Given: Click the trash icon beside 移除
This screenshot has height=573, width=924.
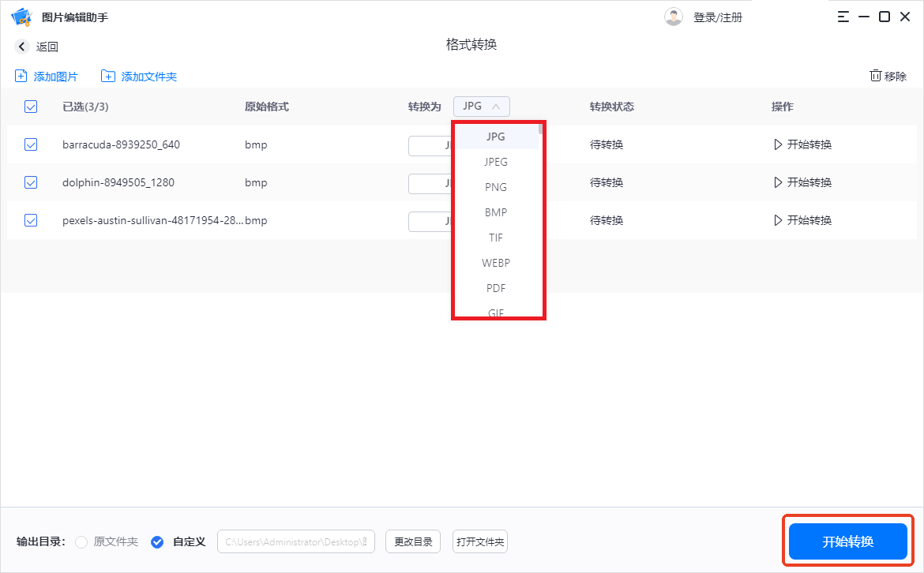Looking at the screenshot, I should (875, 75).
